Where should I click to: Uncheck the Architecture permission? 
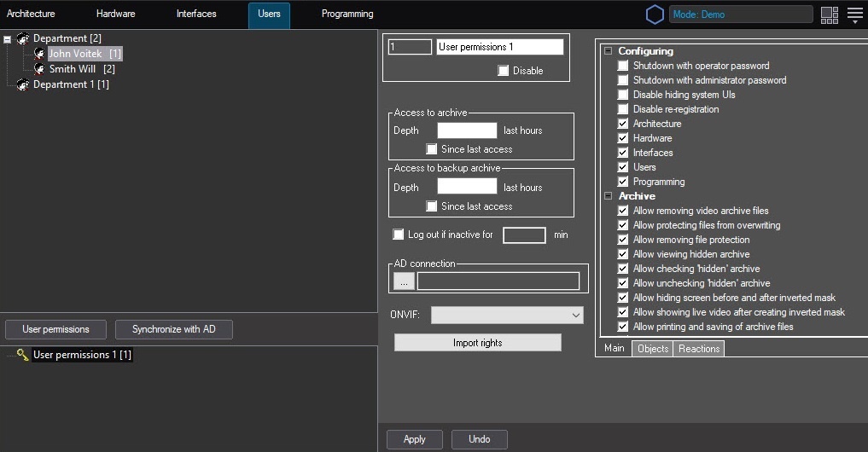click(x=623, y=124)
